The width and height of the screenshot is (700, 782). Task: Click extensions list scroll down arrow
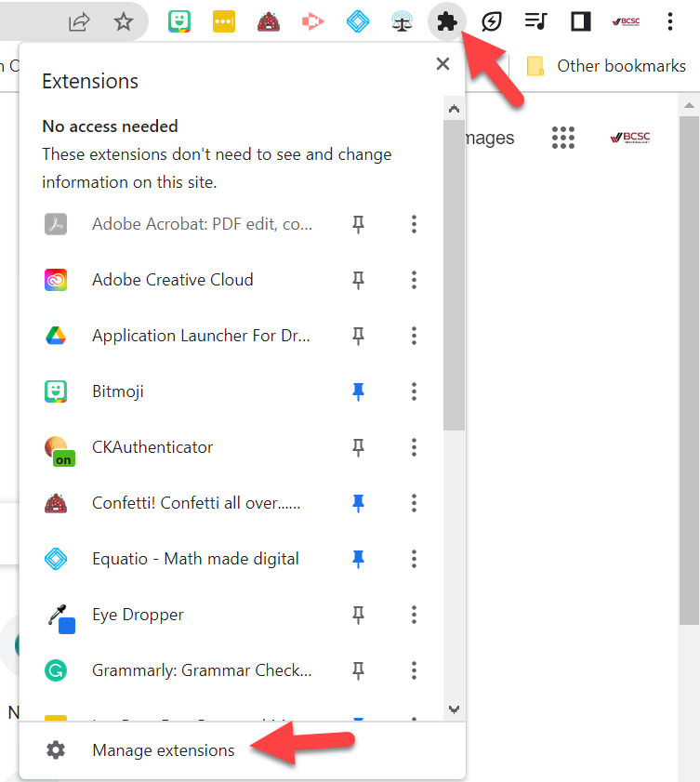454,709
